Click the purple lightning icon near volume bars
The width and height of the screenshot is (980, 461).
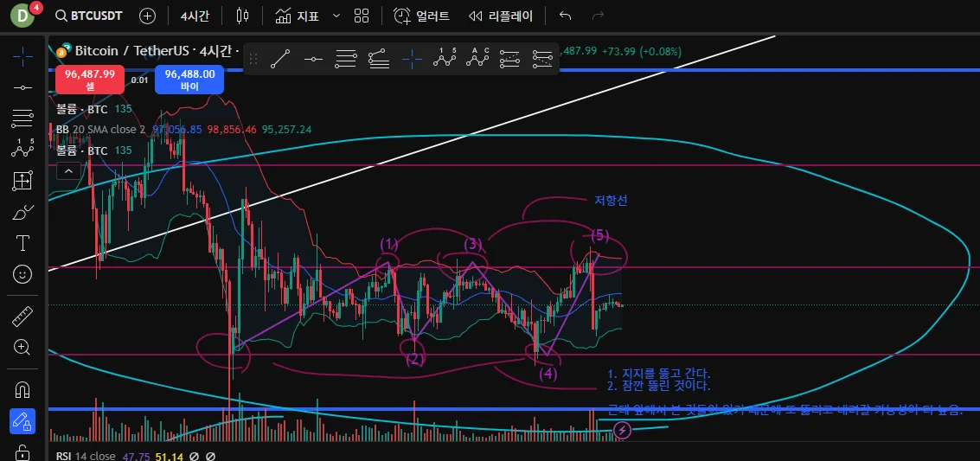[x=622, y=430]
